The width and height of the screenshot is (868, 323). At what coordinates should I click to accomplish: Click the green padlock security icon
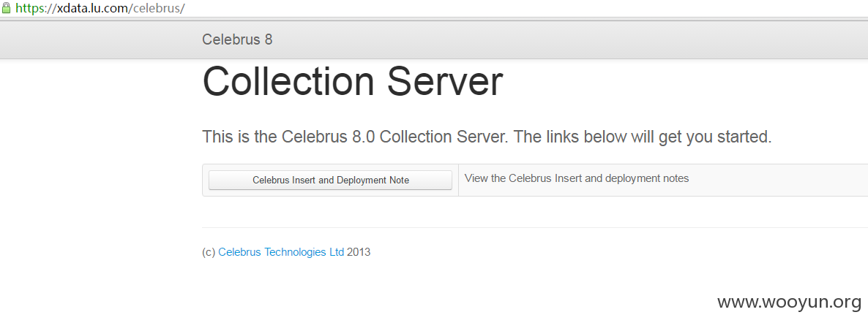click(x=6, y=8)
